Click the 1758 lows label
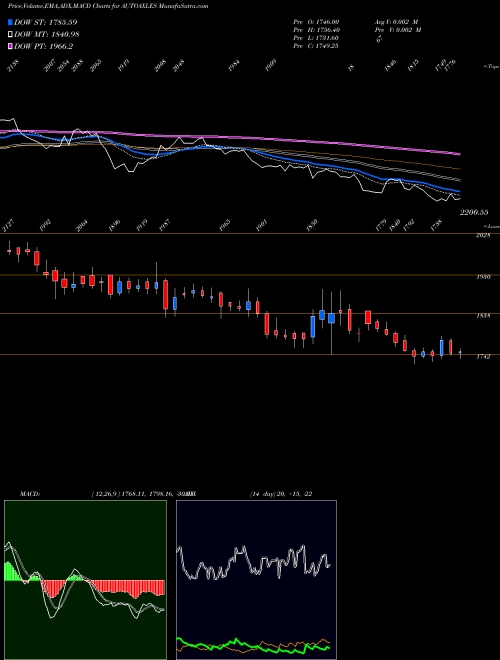 436,225
